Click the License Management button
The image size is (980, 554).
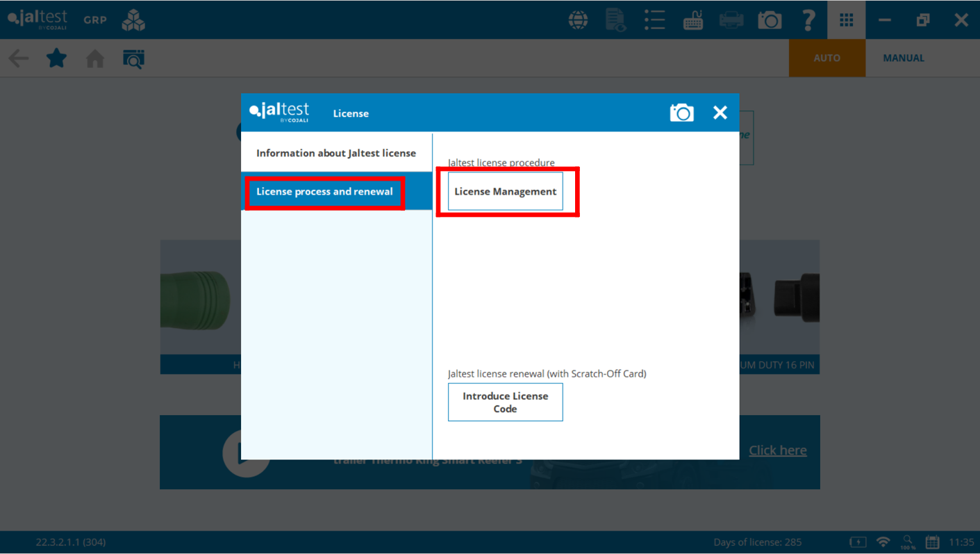click(506, 191)
